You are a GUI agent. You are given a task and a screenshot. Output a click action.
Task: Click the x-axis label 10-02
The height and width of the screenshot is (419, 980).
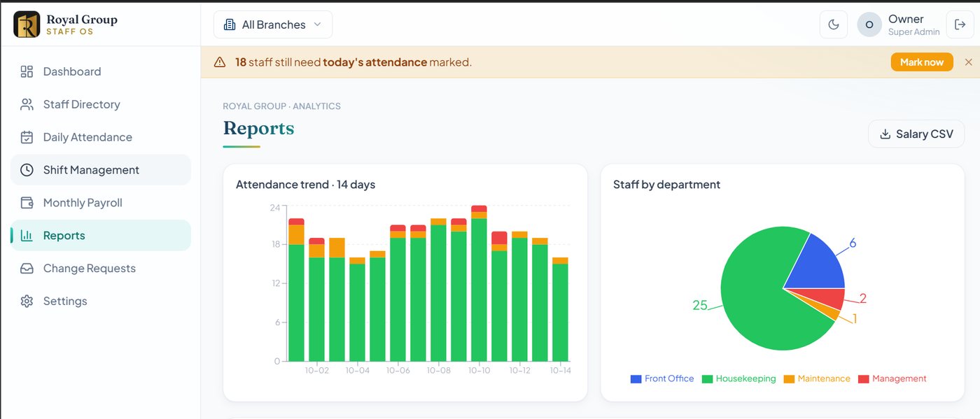(x=317, y=371)
